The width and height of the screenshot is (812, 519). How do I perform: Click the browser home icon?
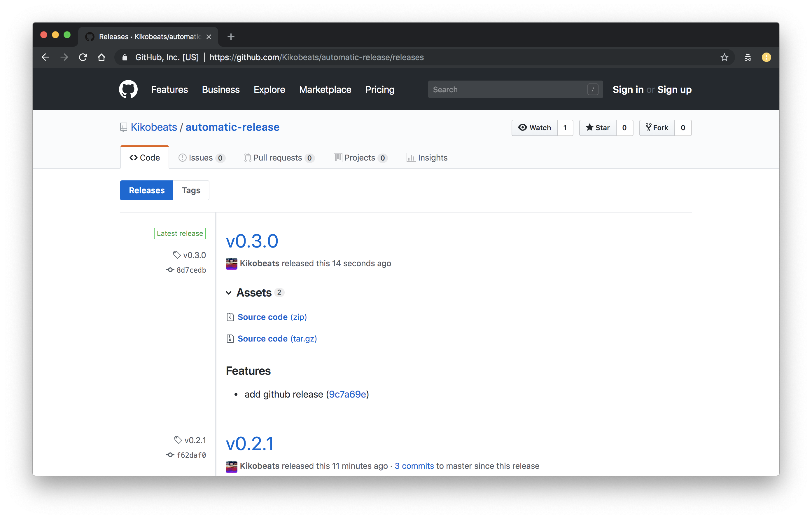pyautogui.click(x=101, y=58)
